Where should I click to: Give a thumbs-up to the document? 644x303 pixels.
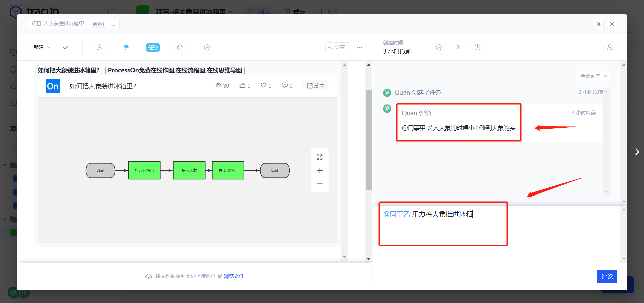[243, 85]
